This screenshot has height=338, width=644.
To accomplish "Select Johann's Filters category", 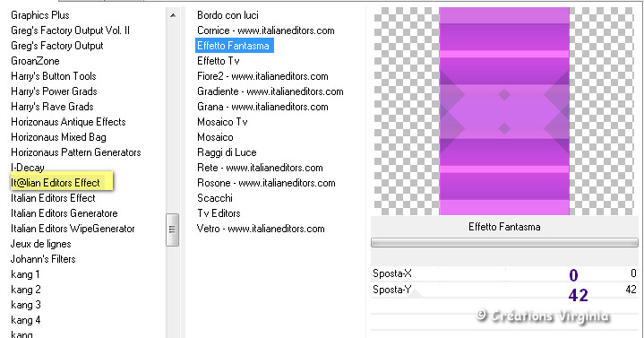I will pyautogui.click(x=43, y=258).
